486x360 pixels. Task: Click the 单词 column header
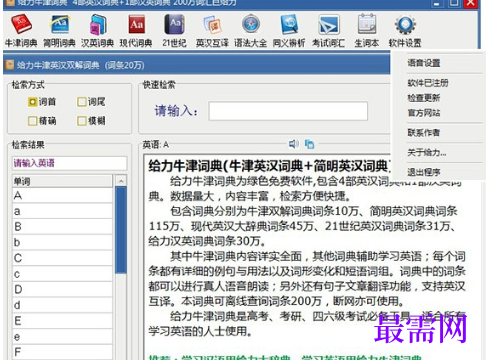click(62, 181)
